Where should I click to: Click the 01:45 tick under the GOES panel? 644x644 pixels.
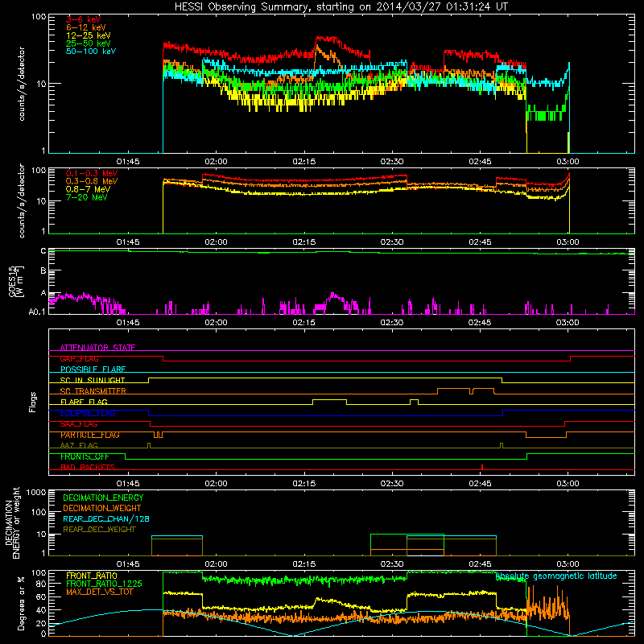point(128,323)
